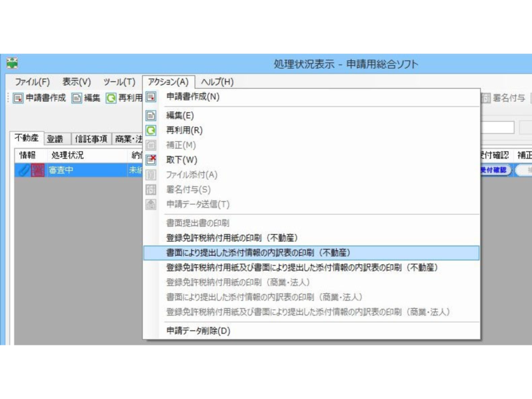Click the document icon beside 編集(E)

pyautogui.click(x=151, y=116)
